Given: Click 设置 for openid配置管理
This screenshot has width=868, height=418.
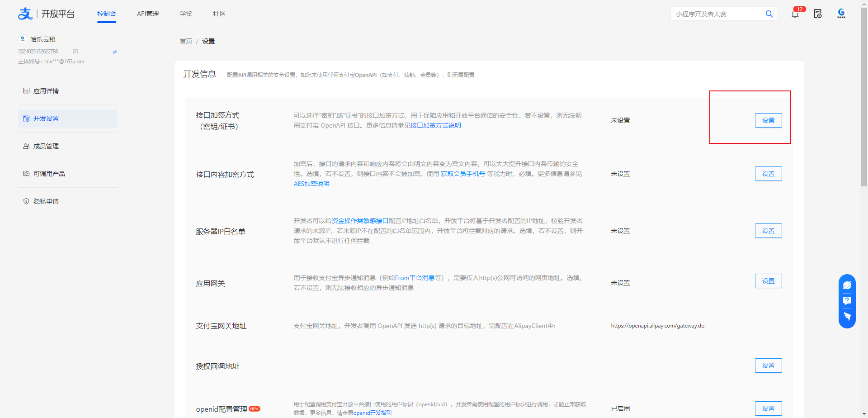Looking at the screenshot, I should (768, 408).
